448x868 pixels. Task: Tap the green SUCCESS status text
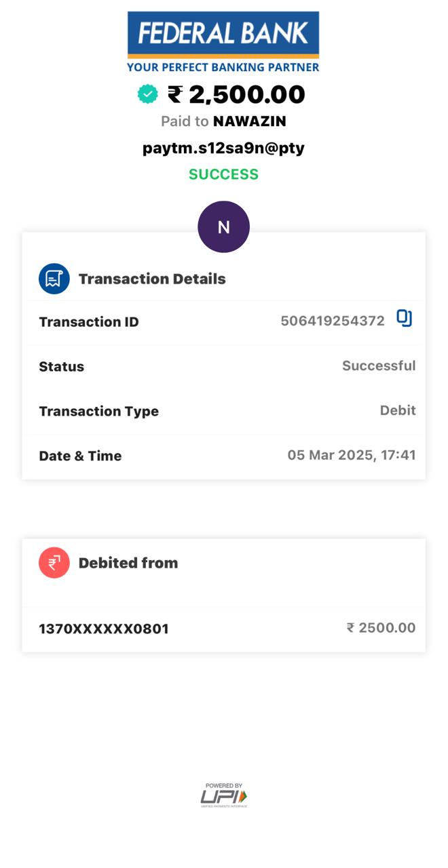(x=223, y=174)
